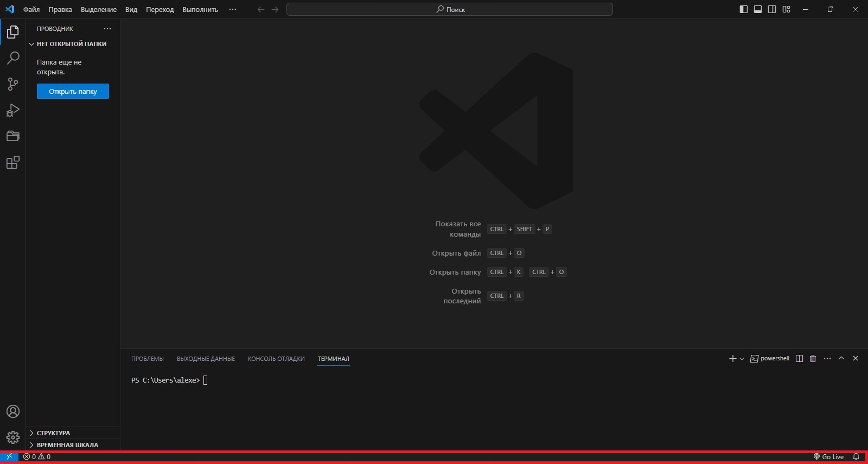Open terminal panel more actions ellipsis
The width and height of the screenshot is (868, 464).
827,358
